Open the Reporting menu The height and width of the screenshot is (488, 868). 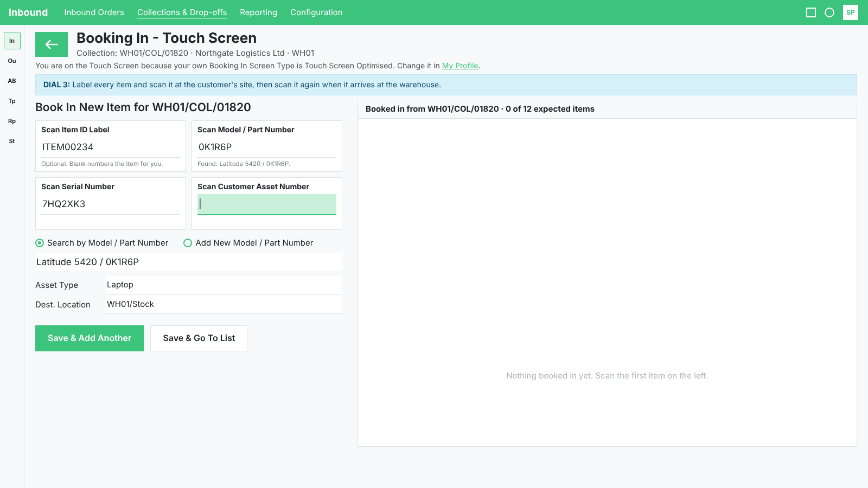click(x=258, y=12)
